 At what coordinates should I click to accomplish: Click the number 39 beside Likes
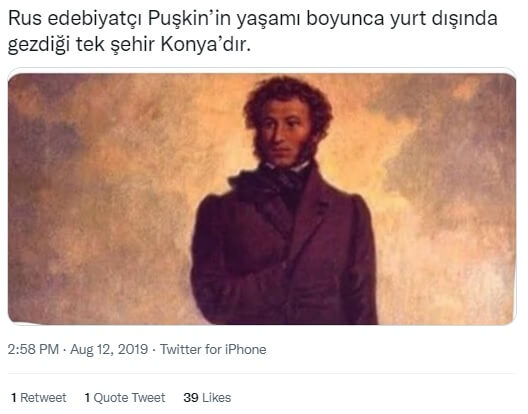point(191,397)
